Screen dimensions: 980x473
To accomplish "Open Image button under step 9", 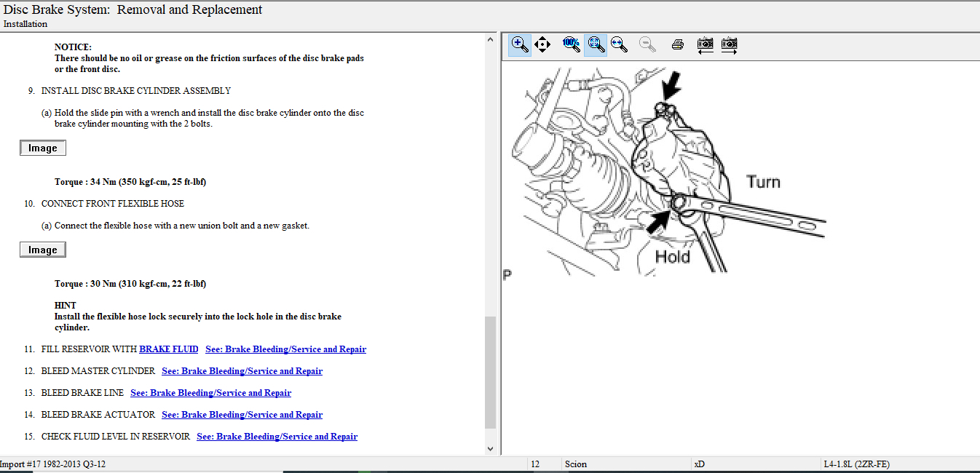I will (43, 148).
